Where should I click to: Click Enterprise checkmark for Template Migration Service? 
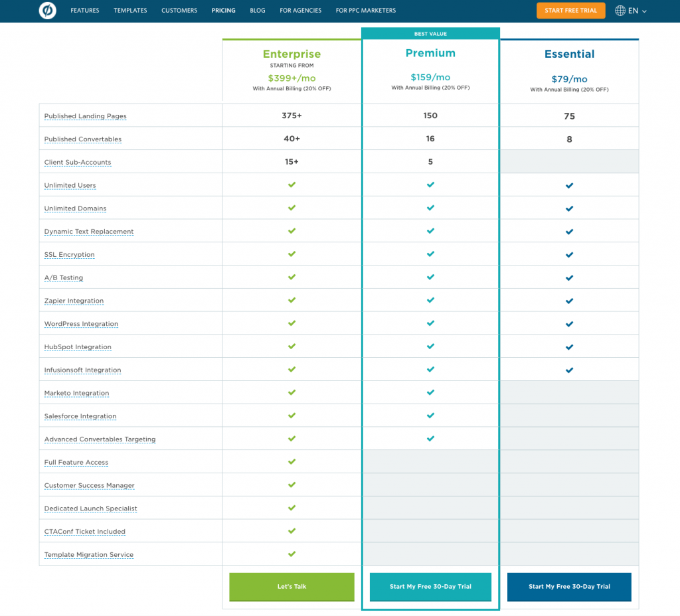(292, 554)
